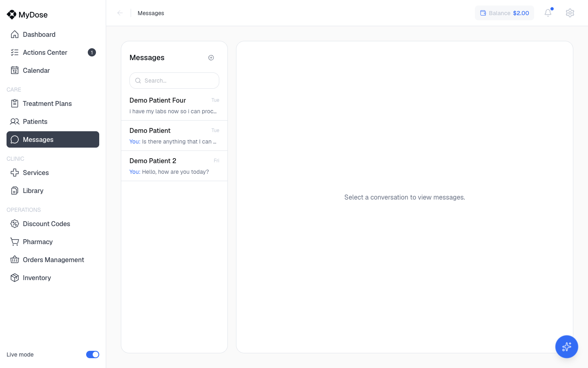The image size is (588, 368).
Task: Go to the Dashboard page
Action: pos(53,34)
